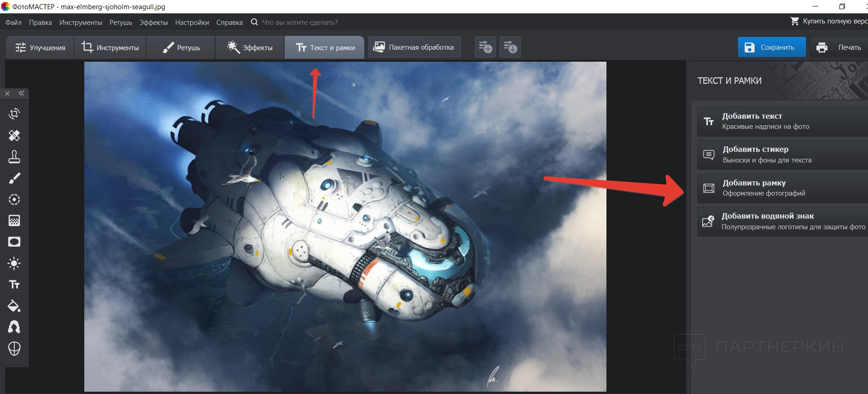Select the correction brush tool in sidebar

[14, 178]
